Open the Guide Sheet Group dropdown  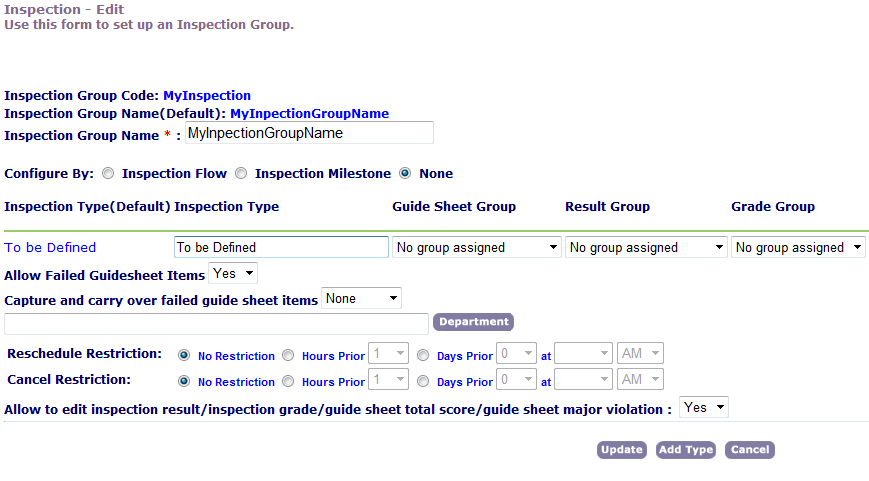pos(477,247)
